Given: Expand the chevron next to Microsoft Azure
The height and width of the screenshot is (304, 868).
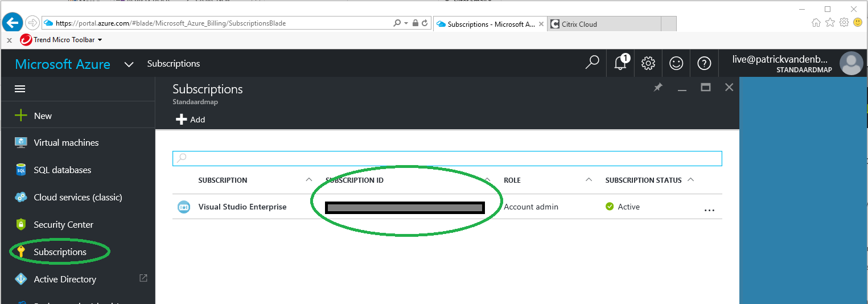Looking at the screenshot, I should (x=129, y=64).
